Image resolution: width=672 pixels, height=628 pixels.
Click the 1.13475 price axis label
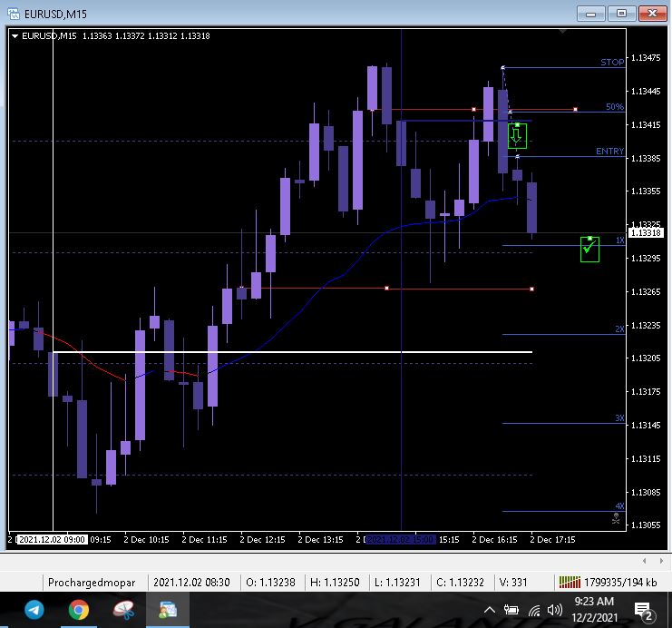[x=646, y=58]
